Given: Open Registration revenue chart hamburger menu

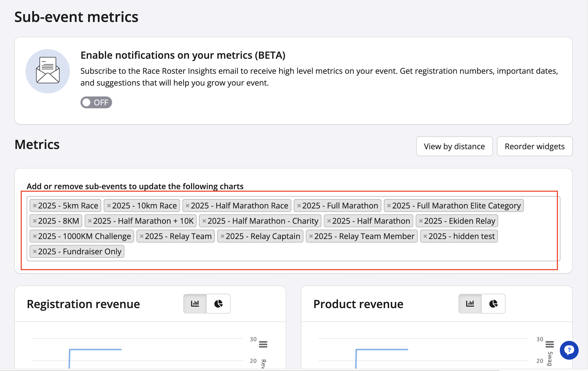Looking at the screenshot, I should point(263,344).
